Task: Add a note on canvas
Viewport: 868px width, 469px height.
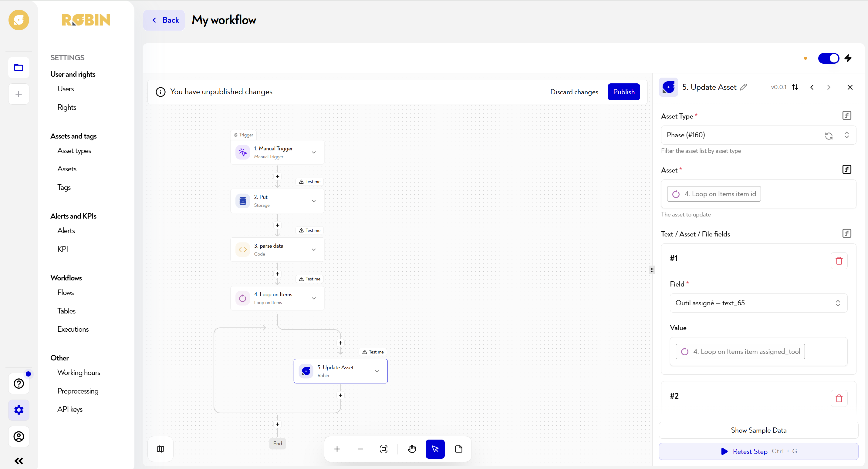Action: tap(459, 449)
